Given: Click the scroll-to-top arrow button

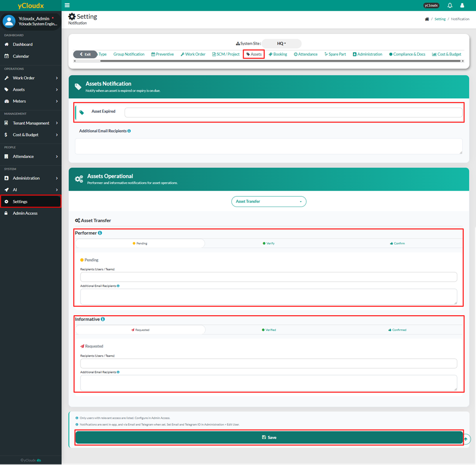Looking at the screenshot, I should point(466,439).
